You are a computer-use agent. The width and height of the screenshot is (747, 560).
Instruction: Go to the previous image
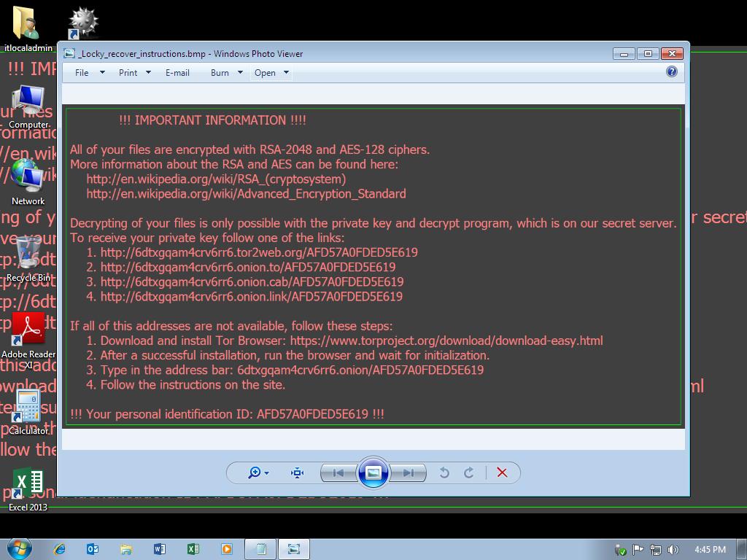(x=338, y=472)
